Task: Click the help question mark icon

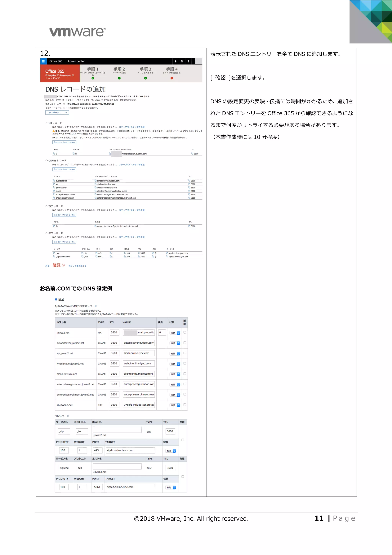Action: click(x=188, y=61)
